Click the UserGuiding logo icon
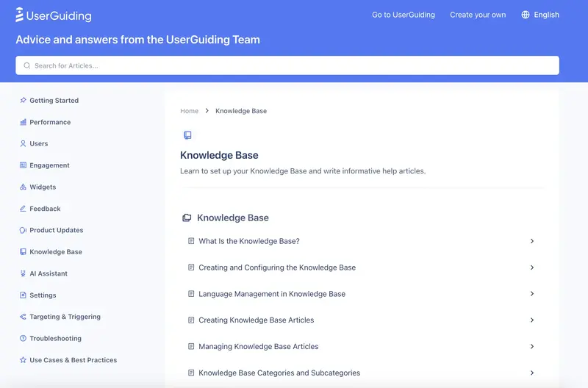This screenshot has width=588, height=388. pos(20,15)
